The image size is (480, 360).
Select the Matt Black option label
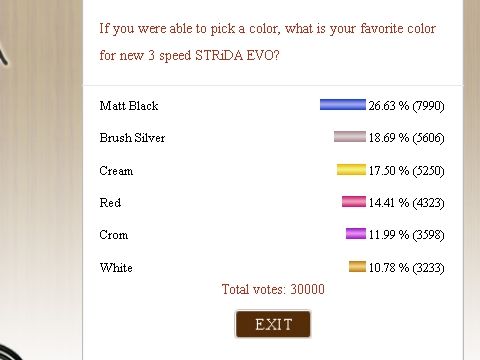pyautogui.click(x=129, y=106)
